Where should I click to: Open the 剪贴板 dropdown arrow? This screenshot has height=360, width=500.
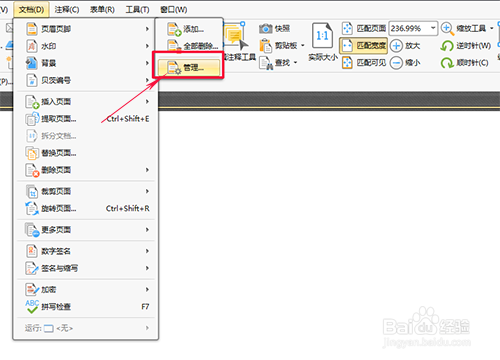pyautogui.click(x=303, y=46)
